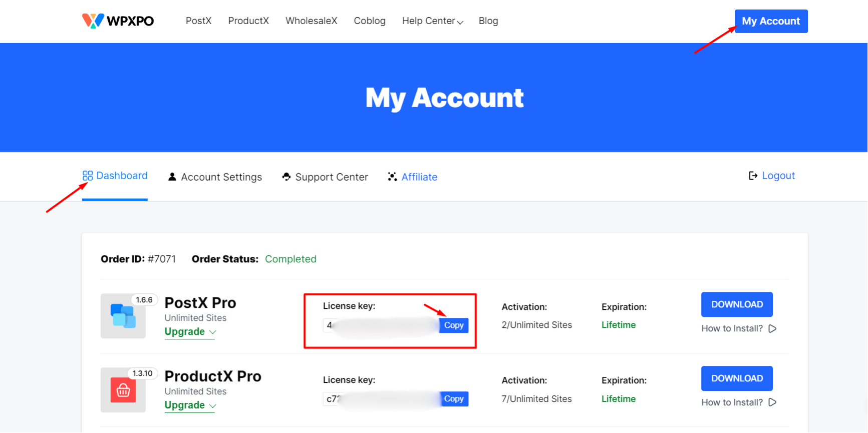Click the Account Settings person icon

point(172,177)
